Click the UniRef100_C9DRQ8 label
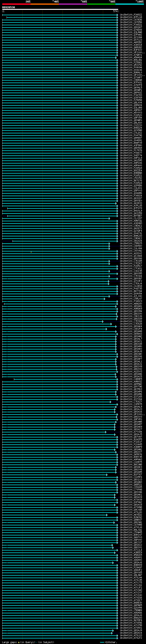146x644 pixels. click(131, 80)
